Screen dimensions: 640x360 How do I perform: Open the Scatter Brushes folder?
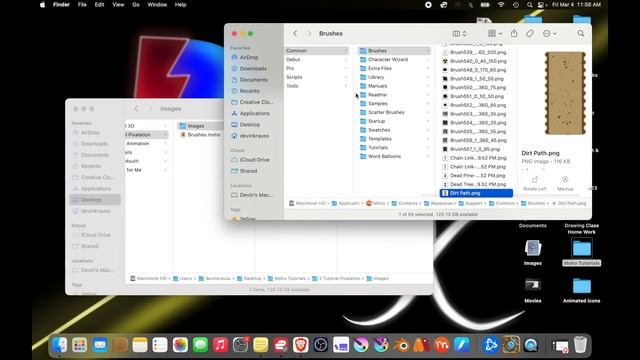click(x=386, y=112)
